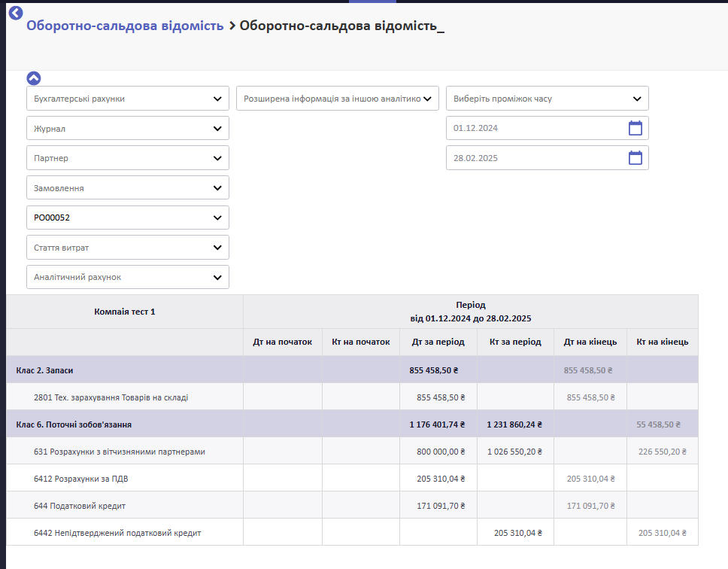Click the Кт на кінець column header
728x569 pixels.
click(663, 342)
